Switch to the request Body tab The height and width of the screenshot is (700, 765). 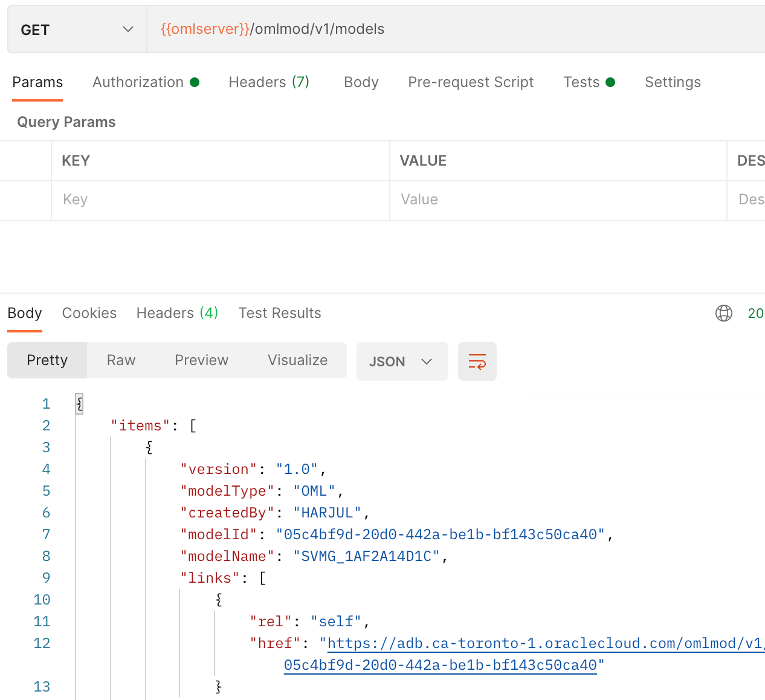[x=361, y=82]
